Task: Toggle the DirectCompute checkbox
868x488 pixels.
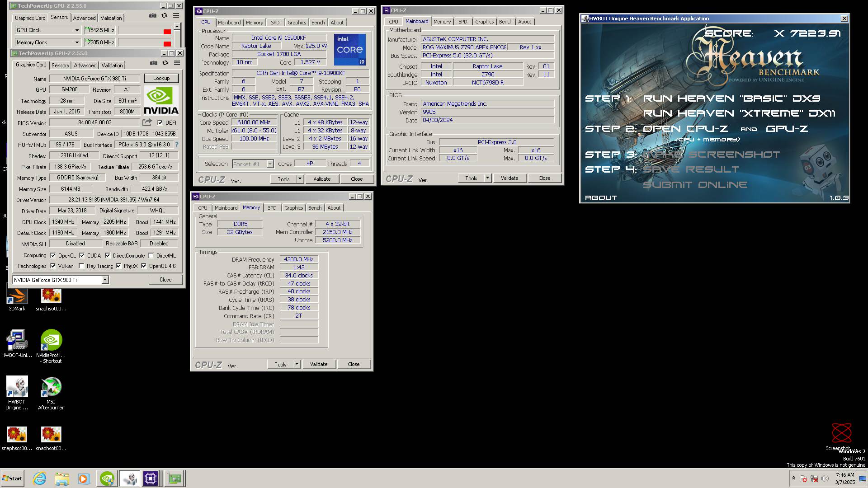Action: tap(108, 255)
